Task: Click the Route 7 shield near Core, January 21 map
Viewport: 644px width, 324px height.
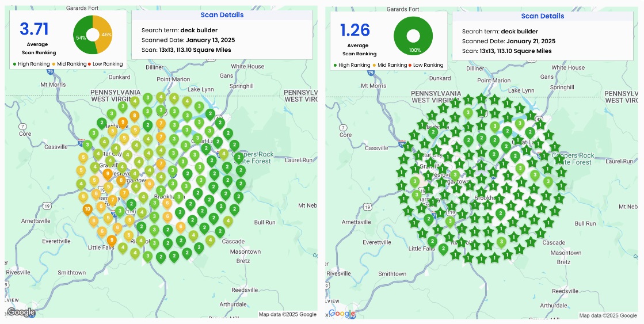Action: tap(344, 127)
